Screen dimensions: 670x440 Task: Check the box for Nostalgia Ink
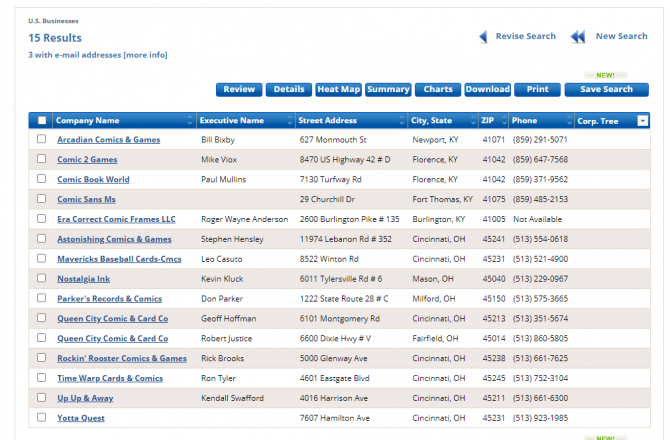(41, 278)
